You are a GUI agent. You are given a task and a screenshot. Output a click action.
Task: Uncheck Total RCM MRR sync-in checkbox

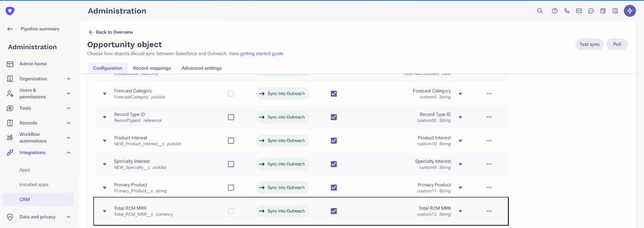click(x=334, y=211)
